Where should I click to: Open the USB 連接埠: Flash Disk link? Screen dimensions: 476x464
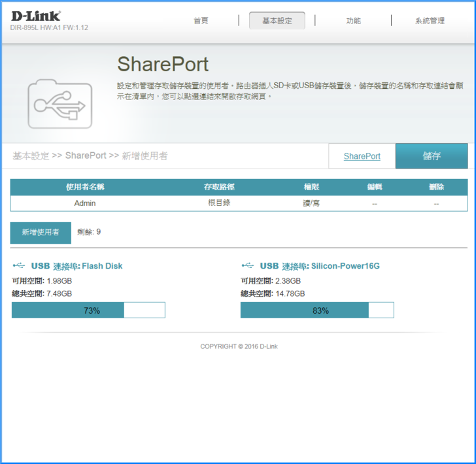click(76, 266)
